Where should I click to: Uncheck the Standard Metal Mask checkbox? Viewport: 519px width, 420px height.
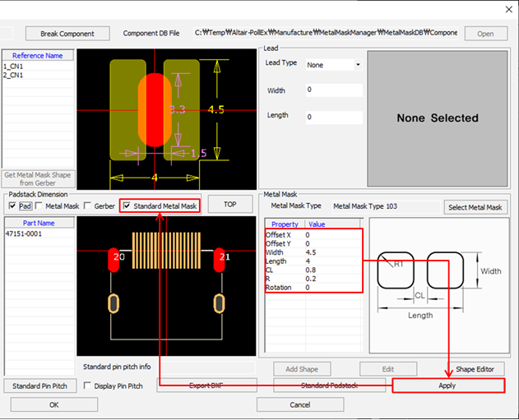click(x=126, y=205)
